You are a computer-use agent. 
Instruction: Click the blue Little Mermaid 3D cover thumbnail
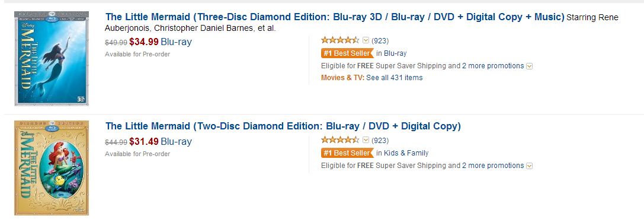pyautogui.click(x=52, y=58)
